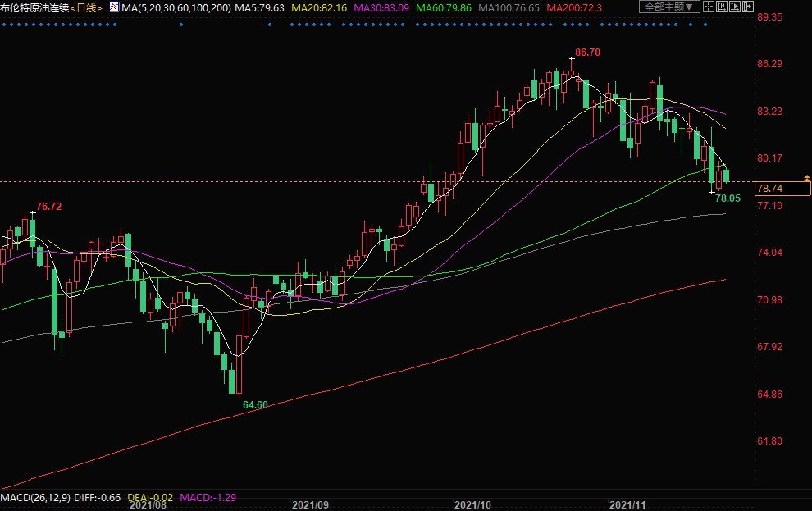This screenshot has height=511, width=812.
Task: Click the crosshair grid icon in top toolbar
Action: point(709,7)
